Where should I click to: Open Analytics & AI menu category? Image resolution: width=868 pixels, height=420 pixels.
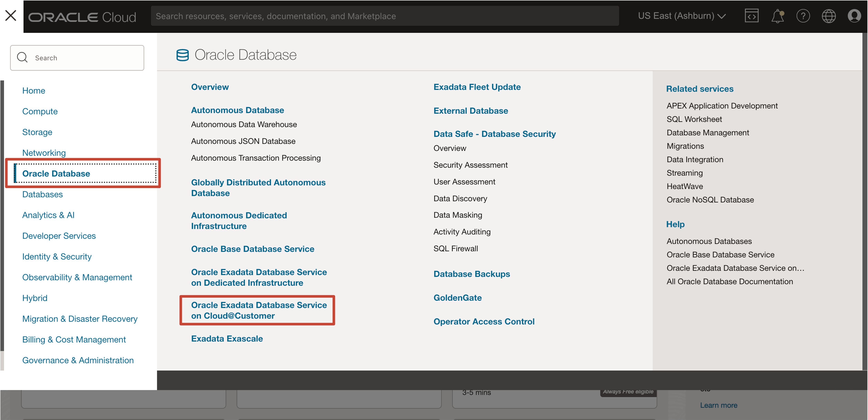(48, 215)
